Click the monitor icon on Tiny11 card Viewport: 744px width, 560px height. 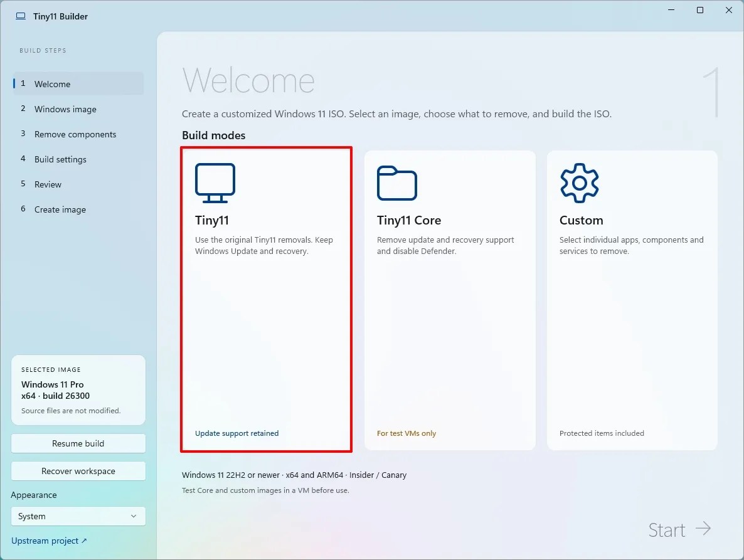(215, 183)
